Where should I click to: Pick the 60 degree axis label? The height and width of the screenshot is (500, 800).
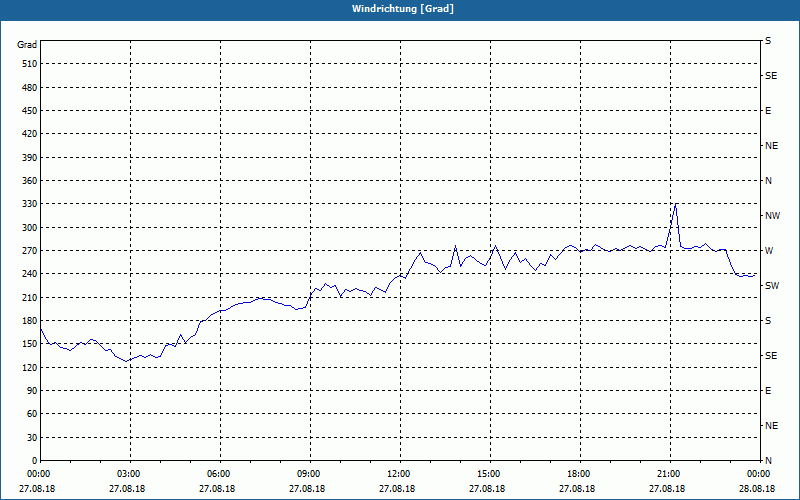tap(32, 414)
